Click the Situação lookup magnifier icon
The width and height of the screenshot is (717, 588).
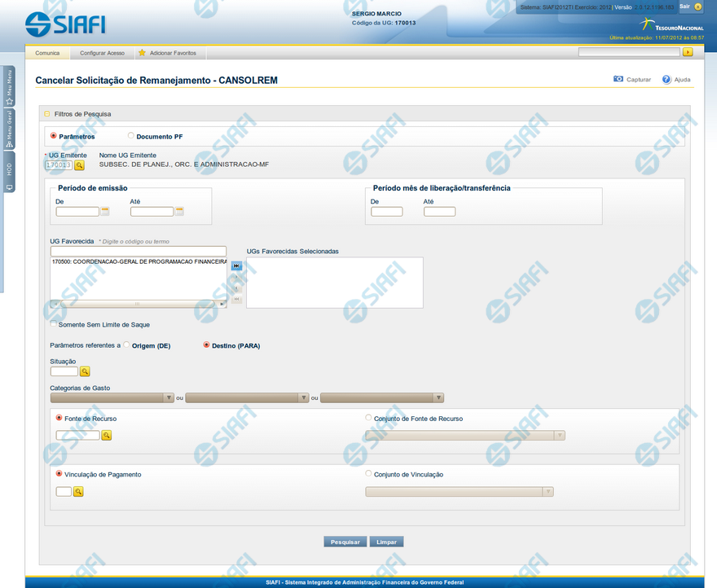[x=85, y=371]
